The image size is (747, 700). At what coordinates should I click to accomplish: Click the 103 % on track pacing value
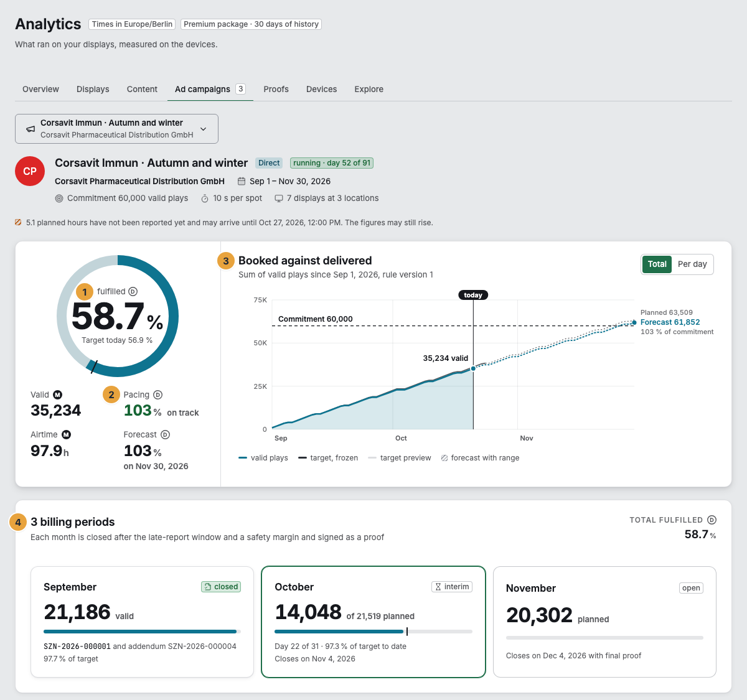(x=161, y=411)
